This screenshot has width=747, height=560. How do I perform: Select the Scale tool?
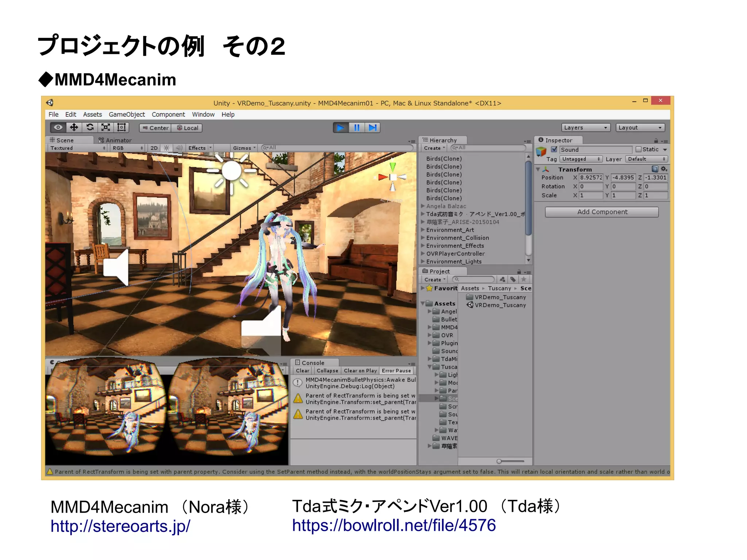(105, 127)
